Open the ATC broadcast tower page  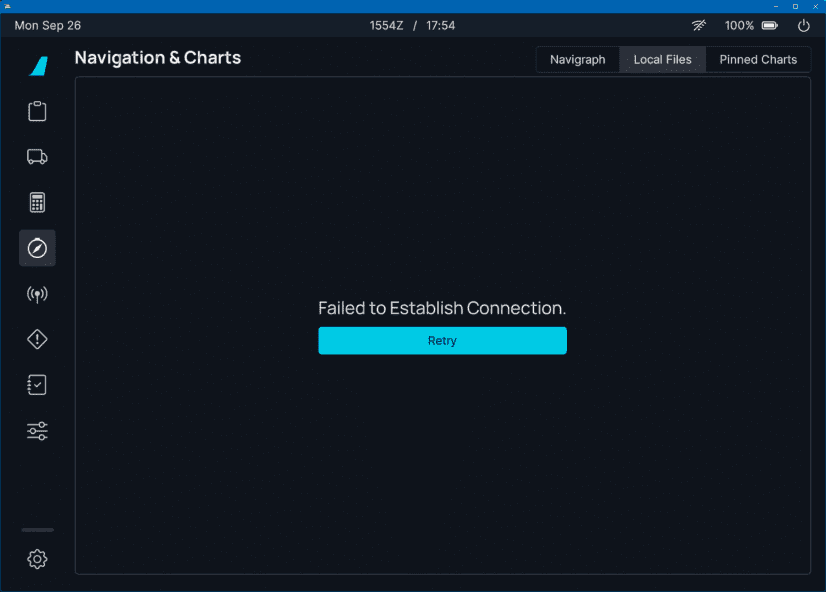[x=37, y=294]
